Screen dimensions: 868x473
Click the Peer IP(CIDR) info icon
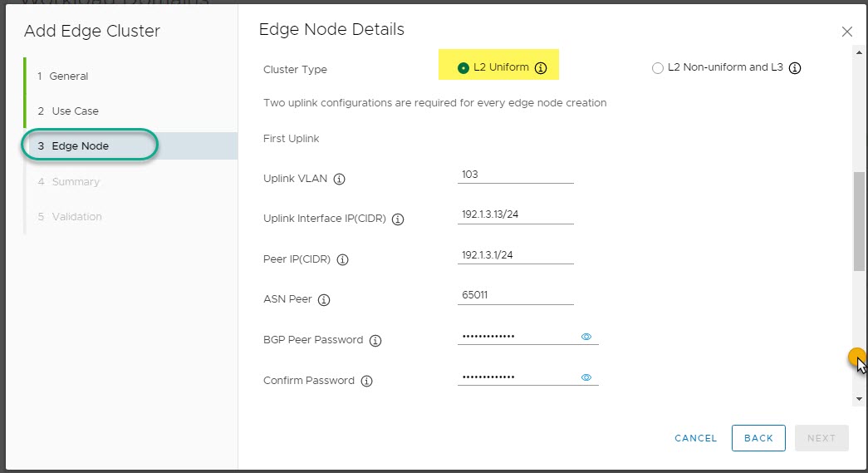pyautogui.click(x=342, y=259)
